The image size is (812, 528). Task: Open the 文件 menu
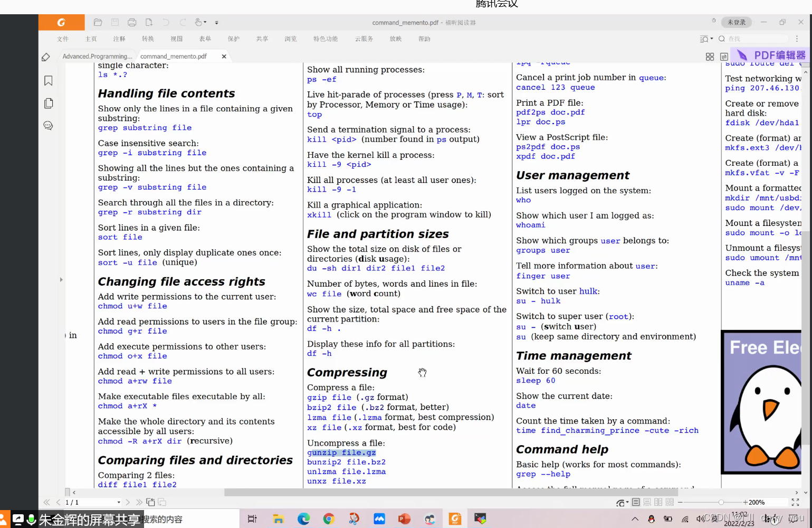pyautogui.click(x=63, y=39)
